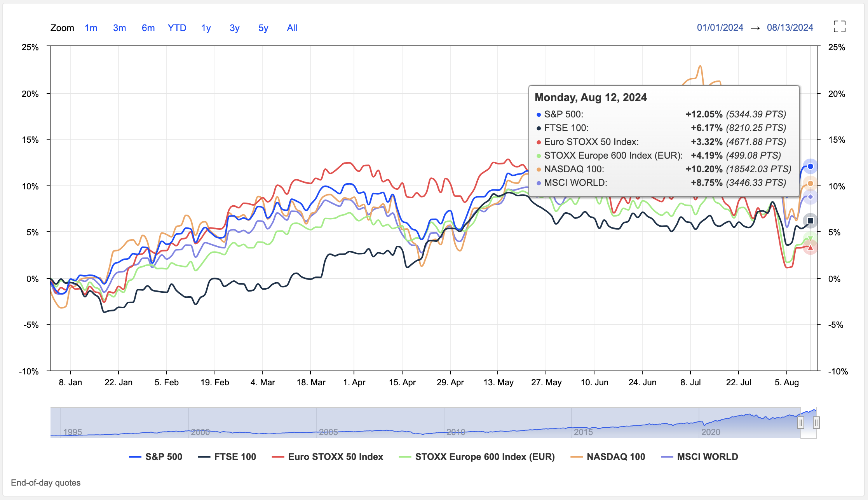Click the '1. Apr' x-axis label
868x500 pixels.
click(x=354, y=382)
